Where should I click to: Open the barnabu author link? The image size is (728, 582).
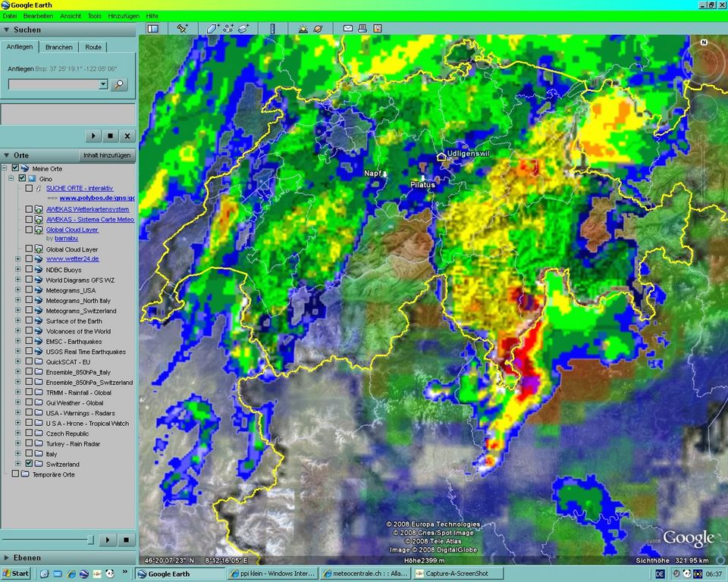point(67,238)
